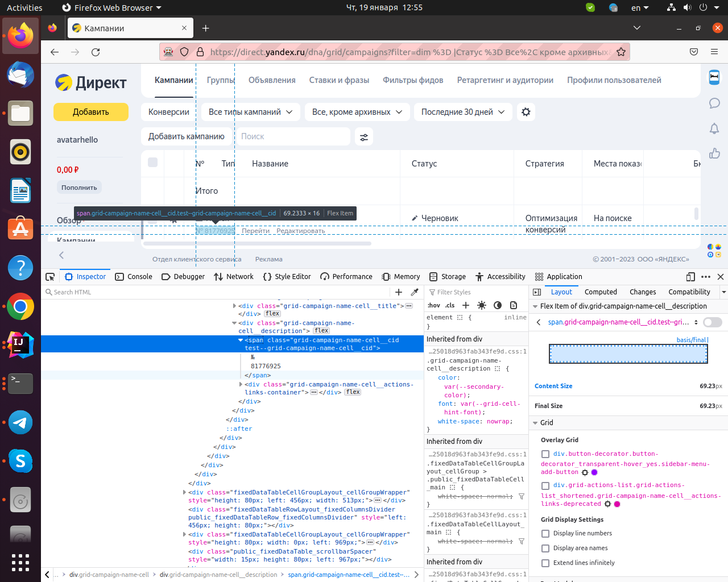Screen dimensions: 728x582
Task: Open new Firefox tab
Action: (206, 28)
